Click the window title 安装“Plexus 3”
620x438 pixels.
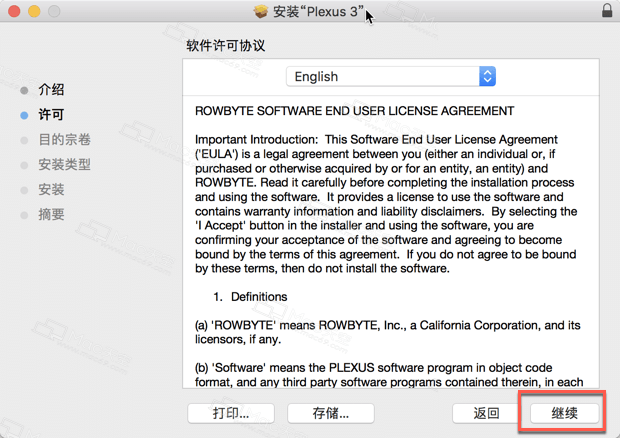pyautogui.click(x=318, y=12)
